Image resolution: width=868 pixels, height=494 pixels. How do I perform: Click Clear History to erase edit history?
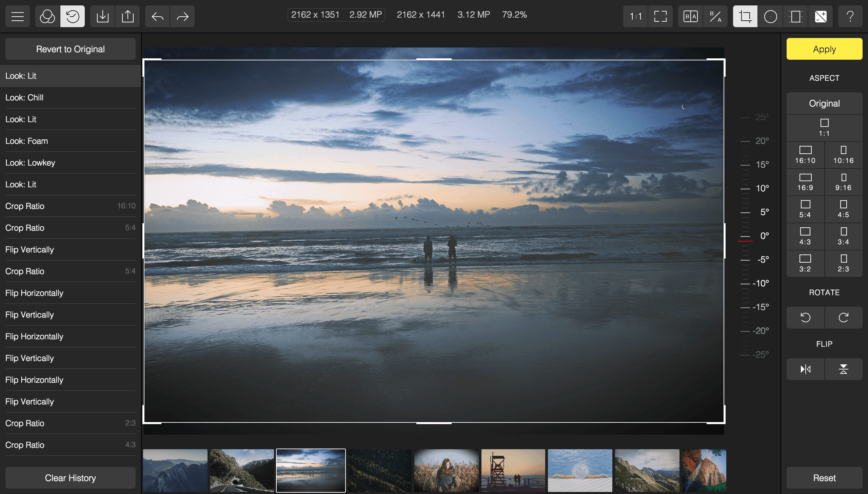pos(70,478)
